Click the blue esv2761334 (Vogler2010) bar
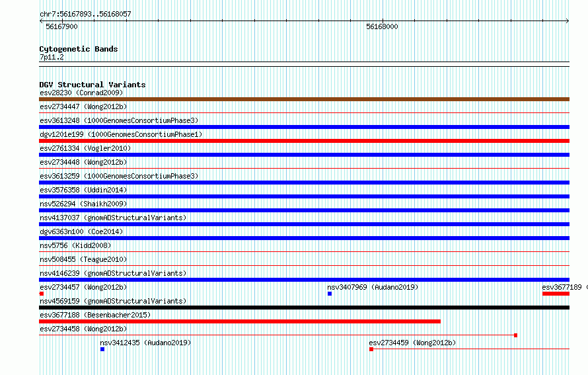 click(x=304, y=155)
